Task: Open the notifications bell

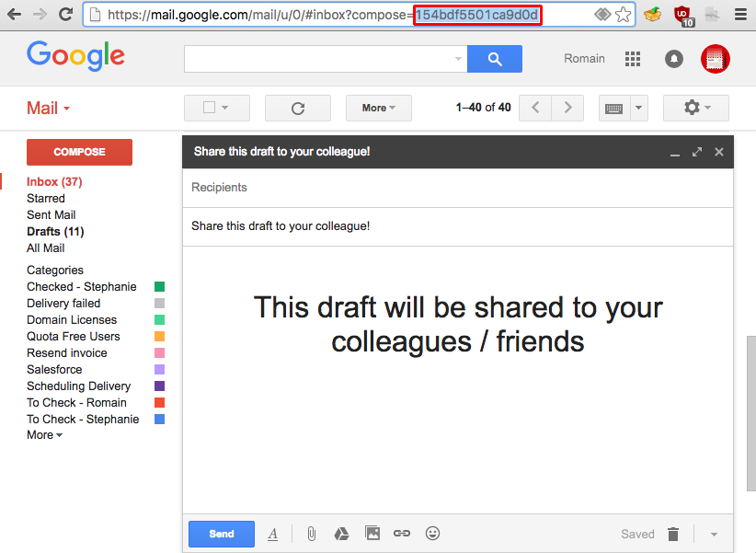Action: coord(673,59)
